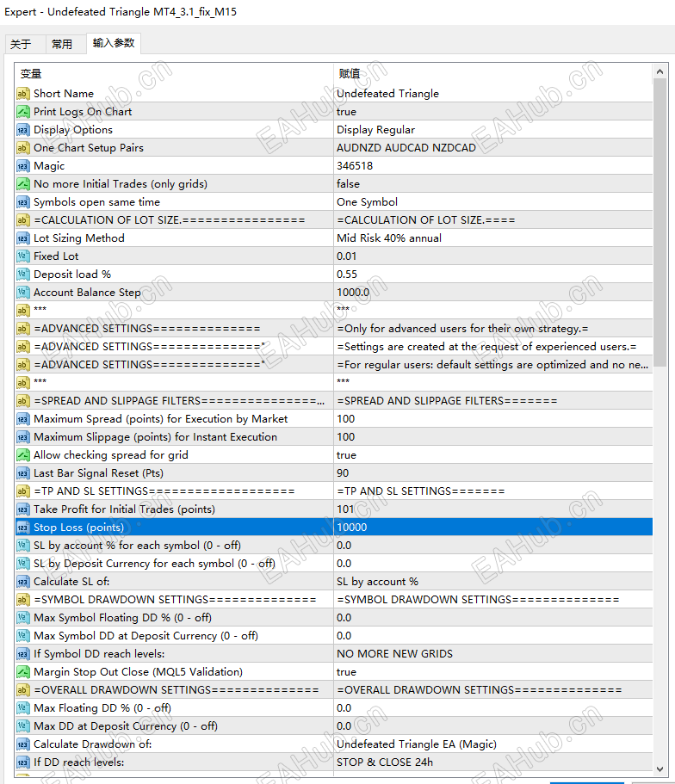Click the integer icon beside If Symbol DD reach levels
The image size is (675, 784).
(23, 654)
